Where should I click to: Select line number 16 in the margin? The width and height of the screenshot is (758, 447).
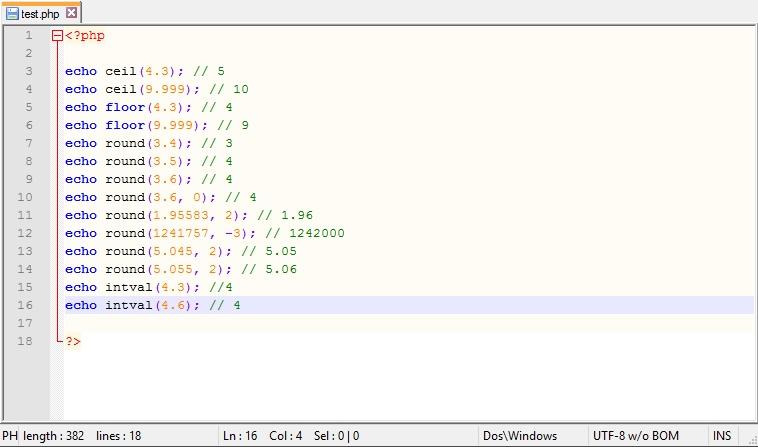[26, 305]
